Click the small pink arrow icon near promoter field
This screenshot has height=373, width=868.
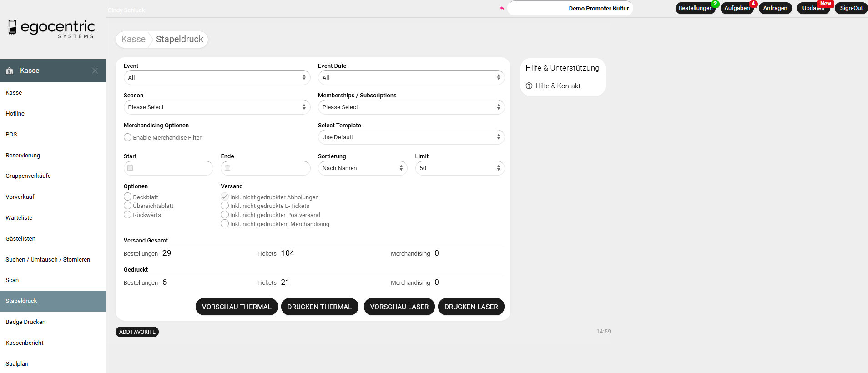(502, 8)
